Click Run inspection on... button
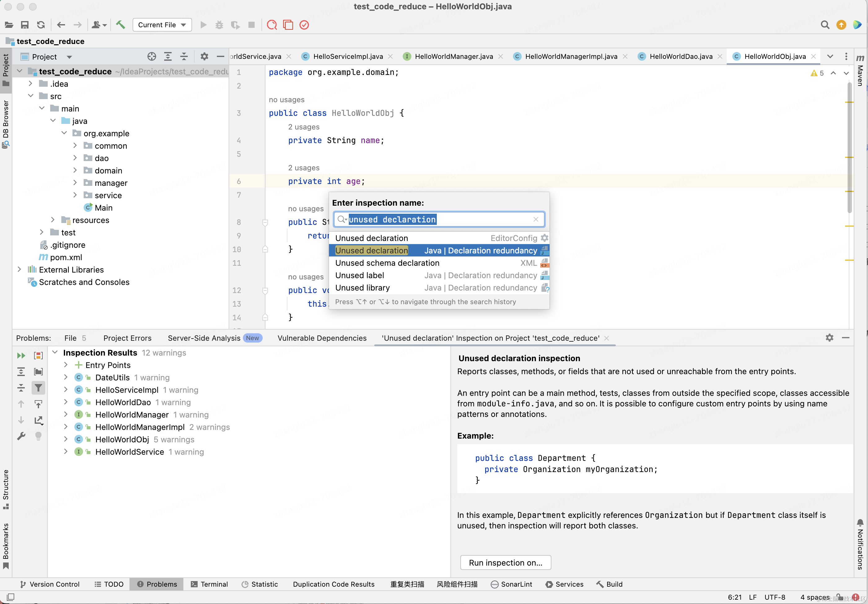 click(x=506, y=562)
